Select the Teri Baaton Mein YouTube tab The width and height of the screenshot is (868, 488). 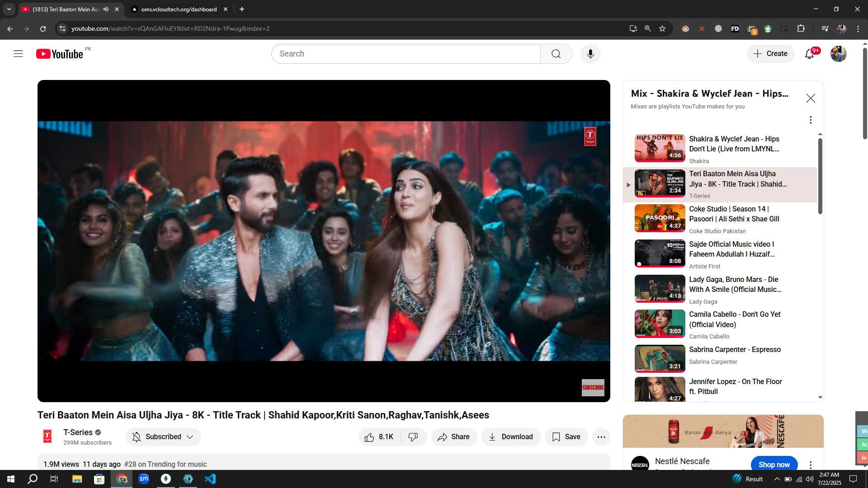click(66, 9)
